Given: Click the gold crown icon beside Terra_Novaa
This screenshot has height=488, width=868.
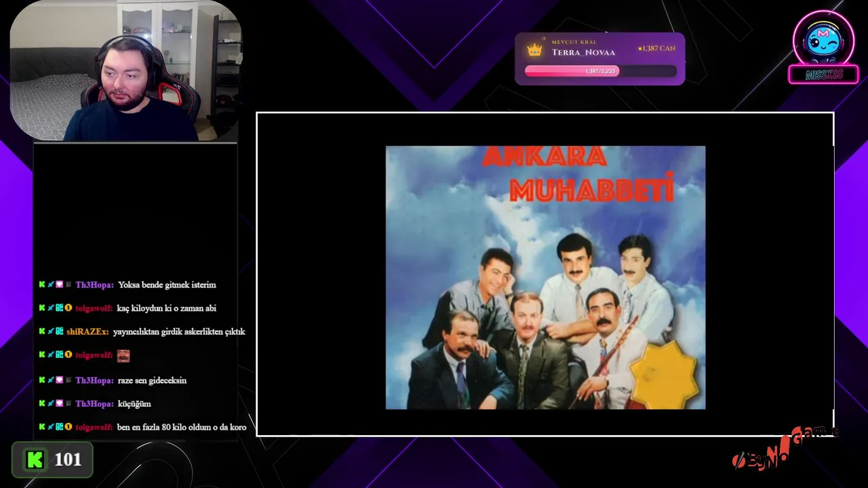Looking at the screenshot, I should click(535, 49).
